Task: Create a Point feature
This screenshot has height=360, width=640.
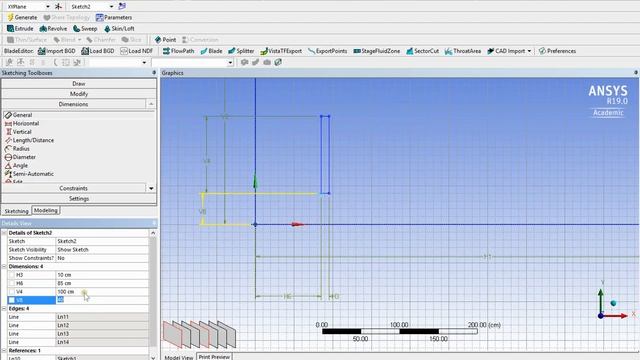Action: pos(165,40)
